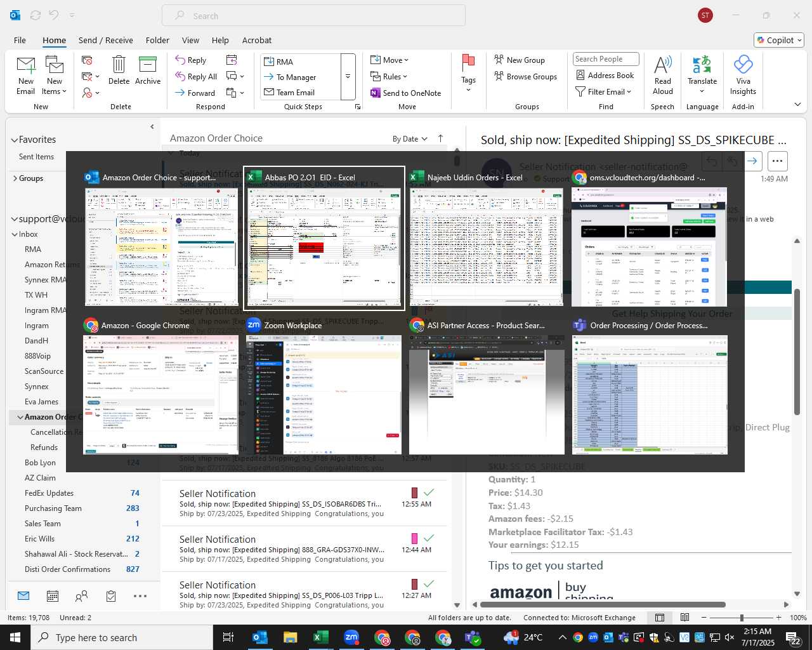This screenshot has height=650, width=812.
Task: Toggle complete checkmark on 12:44 AM email
Action: point(429,538)
